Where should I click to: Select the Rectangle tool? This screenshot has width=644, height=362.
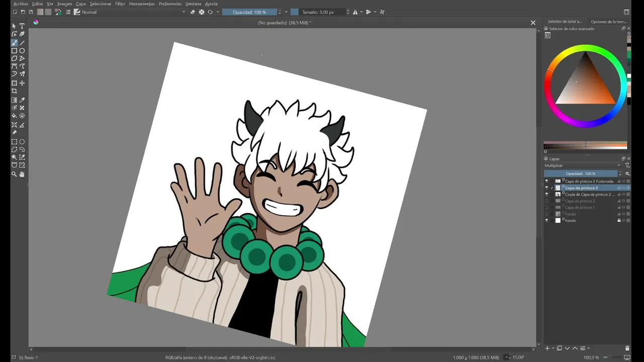14,51
